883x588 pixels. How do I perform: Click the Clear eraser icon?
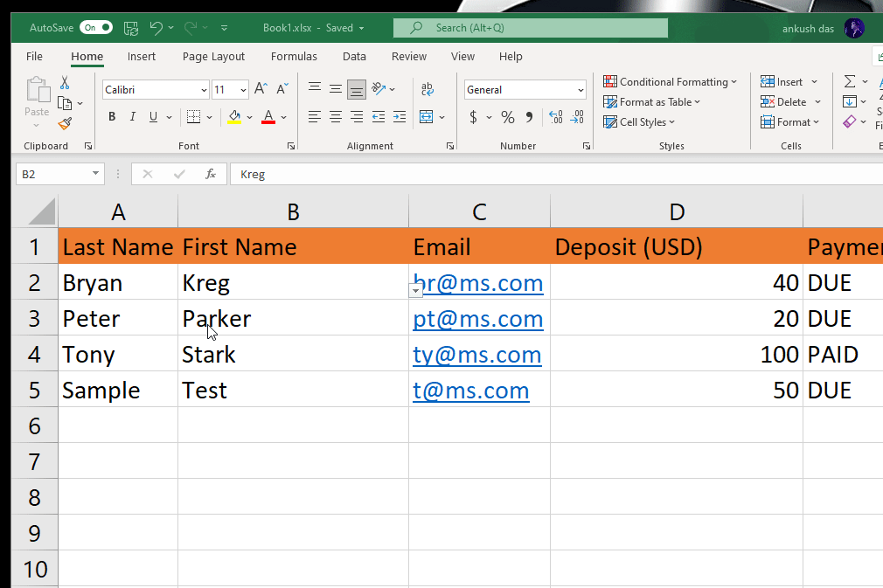pyautogui.click(x=850, y=121)
